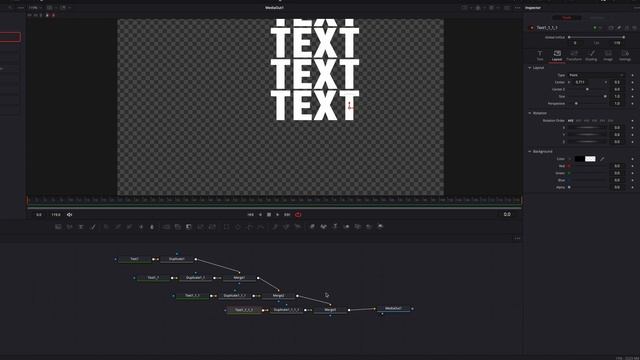Switch to the Shading tab in Inspector
640x360 pixels.
click(591, 56)
